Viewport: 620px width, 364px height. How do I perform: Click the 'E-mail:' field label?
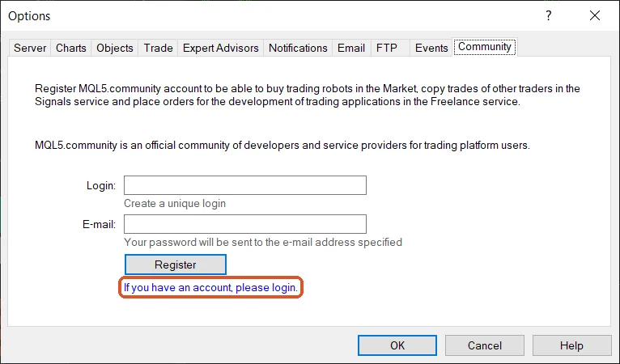coord(100,225)
